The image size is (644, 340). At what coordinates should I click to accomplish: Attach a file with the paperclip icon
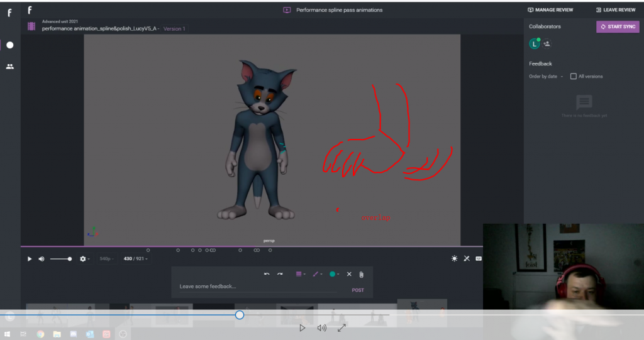(x=362, y=274)
